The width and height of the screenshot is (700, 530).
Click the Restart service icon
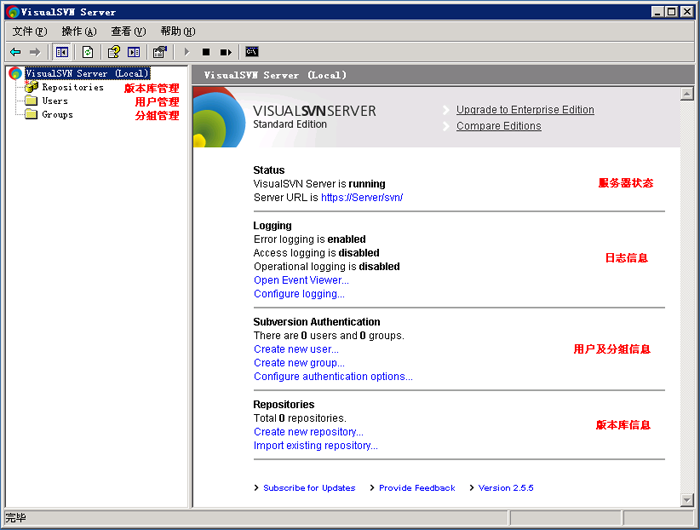[226, 52]
